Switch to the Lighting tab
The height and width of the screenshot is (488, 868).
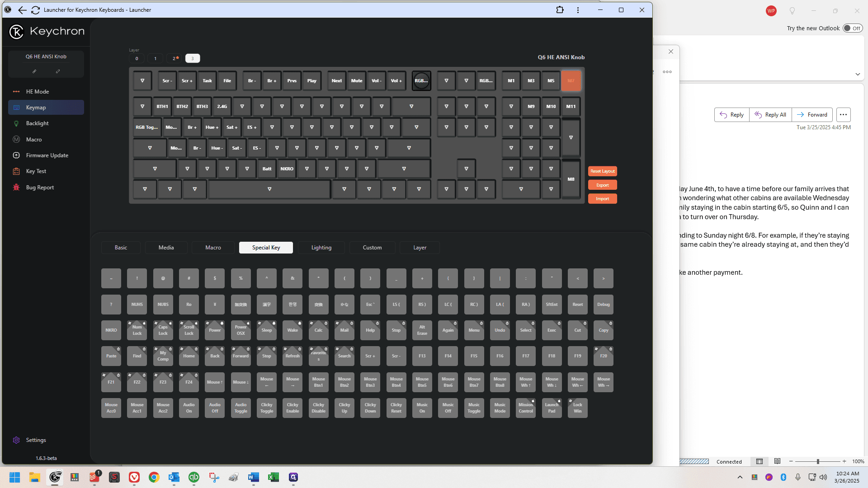point(321,248)
